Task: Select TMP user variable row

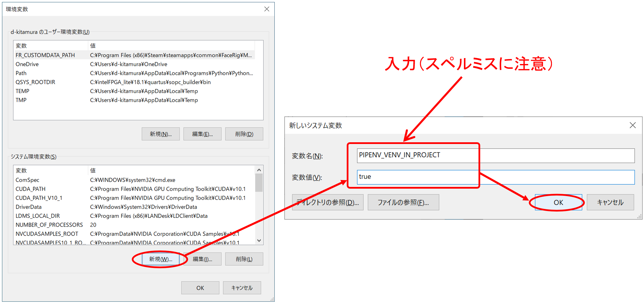Action: coord(135,100)
